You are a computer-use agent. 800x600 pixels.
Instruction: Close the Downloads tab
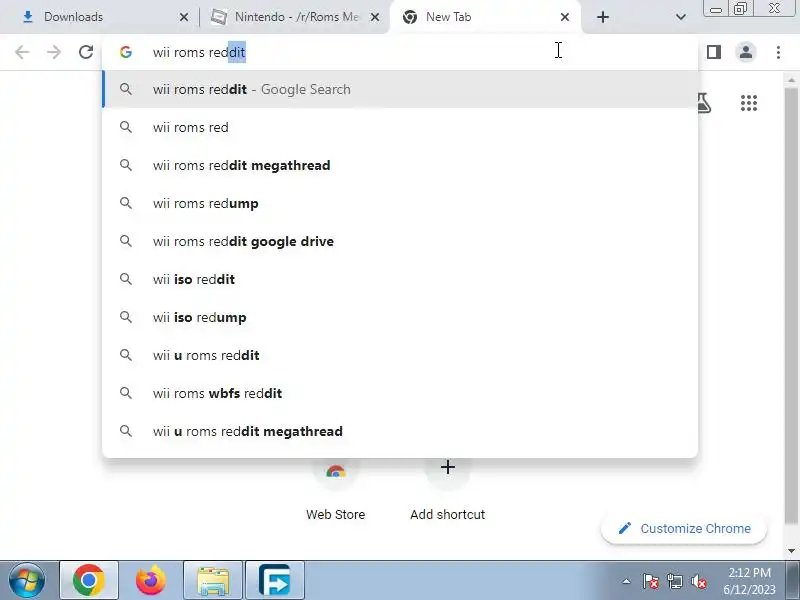[184, 17]
